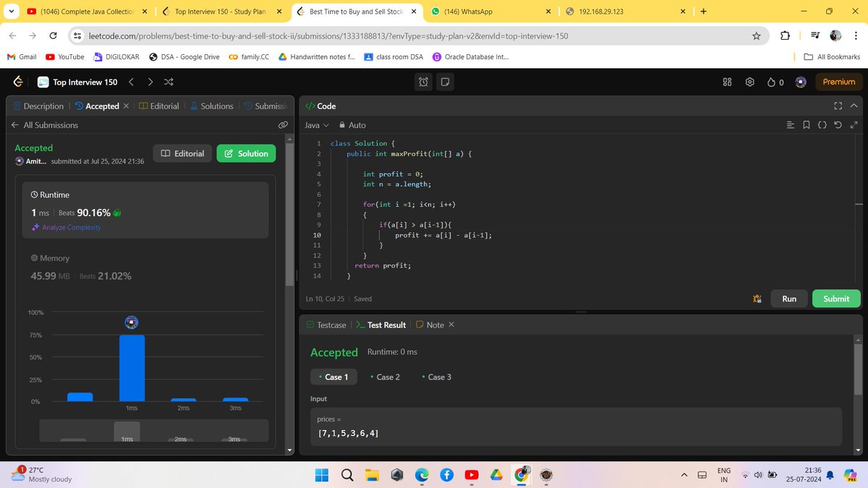Close the Accepted tab
The height and width of the screenshot is (488, 868).
(126, 106)
